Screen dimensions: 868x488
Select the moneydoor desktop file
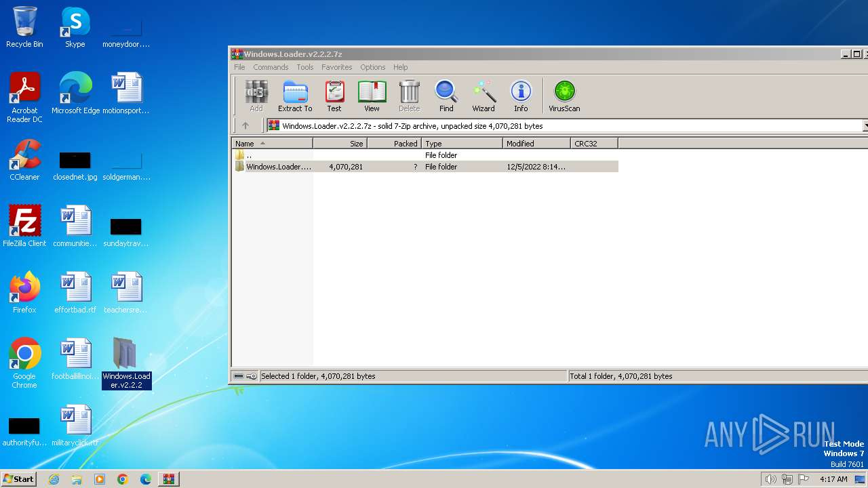pos(126,34)
